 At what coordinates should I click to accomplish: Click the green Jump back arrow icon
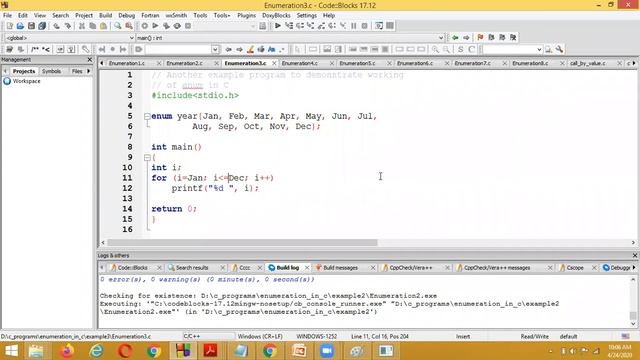pyautogui.click(x=455, y=38)
